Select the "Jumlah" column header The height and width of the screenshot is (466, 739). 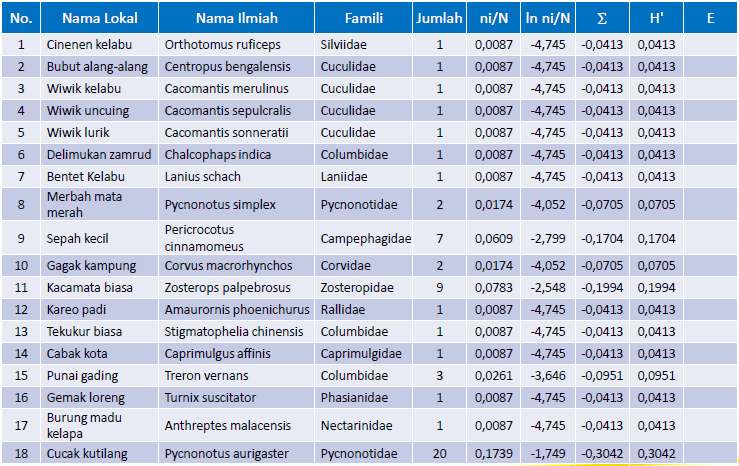tap(438, 19)
